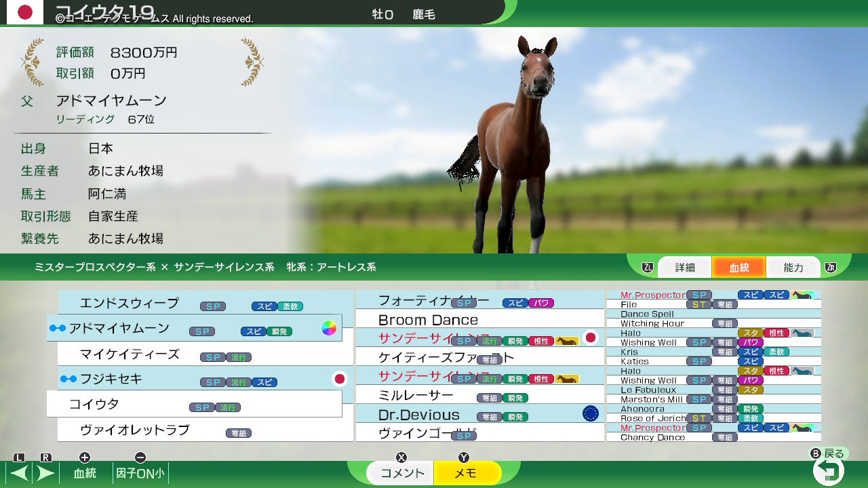Select sire アドマイヤムーン in the pedigree tree
This screenshot has width=868, height=488.
[x=195, y=328]
